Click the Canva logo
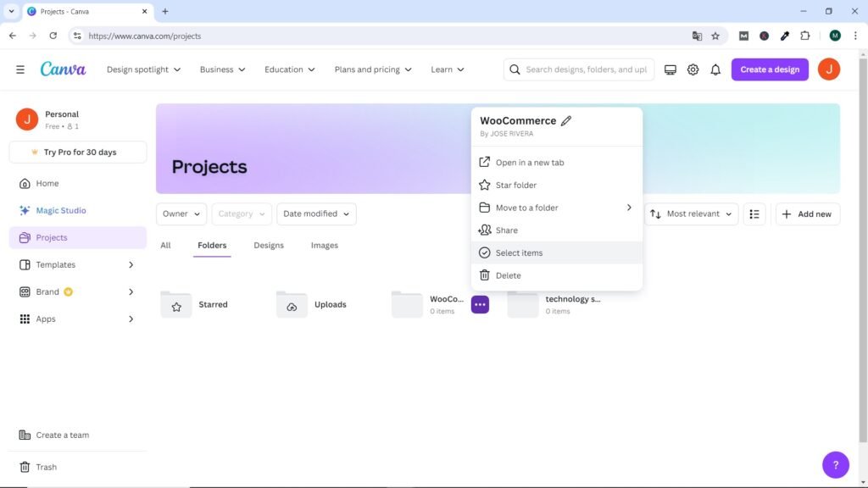Screen dimensions: 868x488 point(63,69)
